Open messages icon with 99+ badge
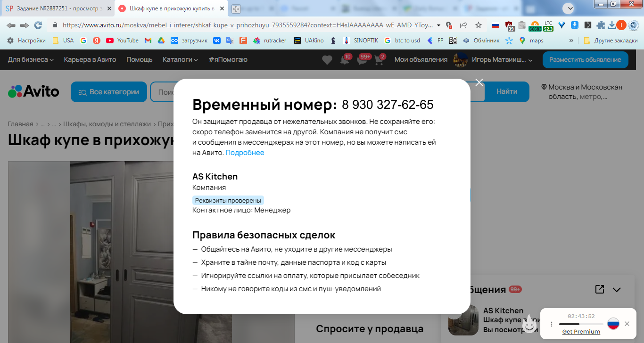 [363, 60]
